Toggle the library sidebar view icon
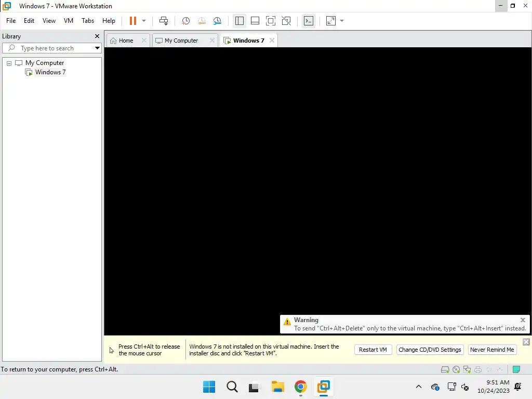This screenshot has height=399, width=532. (x=239, y=21)
